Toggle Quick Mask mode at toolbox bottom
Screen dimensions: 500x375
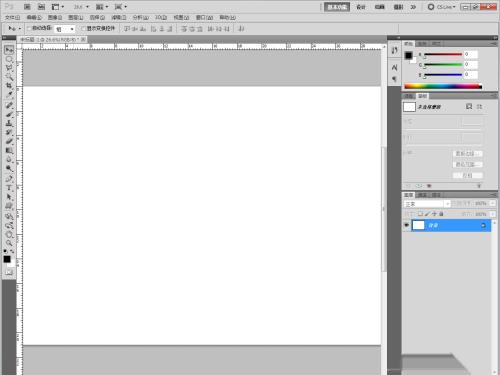point(9,272)
